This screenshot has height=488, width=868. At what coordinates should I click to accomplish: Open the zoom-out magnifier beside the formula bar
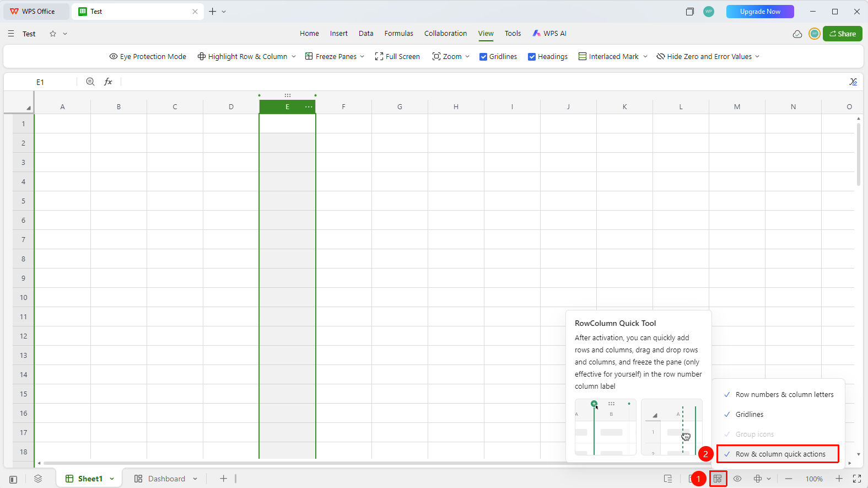90,82
